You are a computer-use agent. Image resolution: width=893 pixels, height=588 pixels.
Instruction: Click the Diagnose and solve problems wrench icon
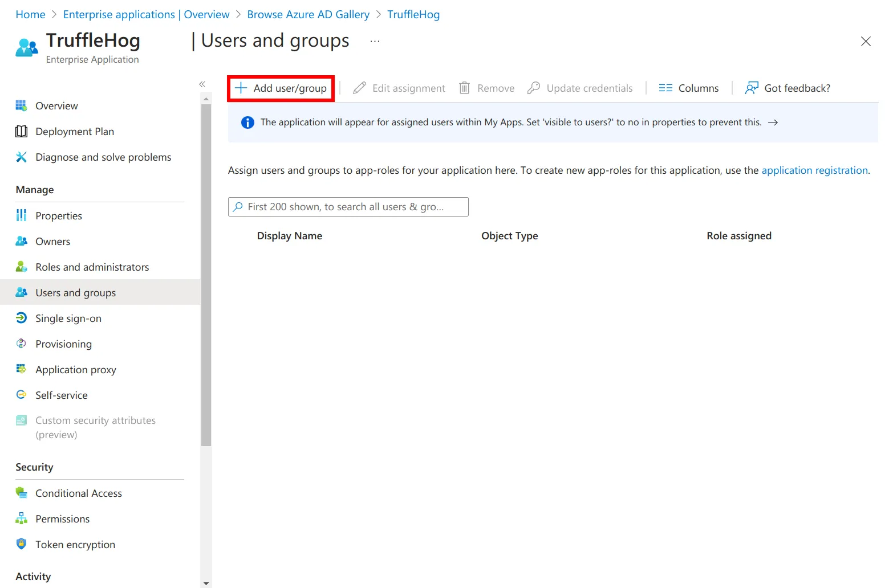coord(21,157)
